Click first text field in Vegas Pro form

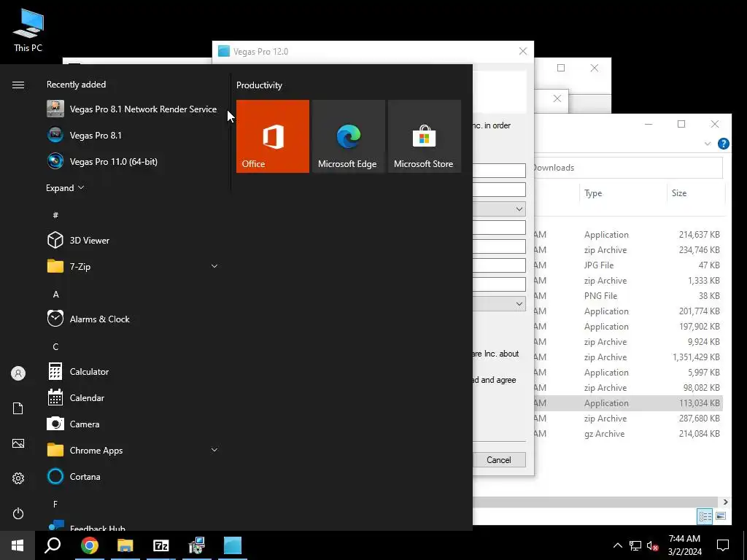(499, 171)
